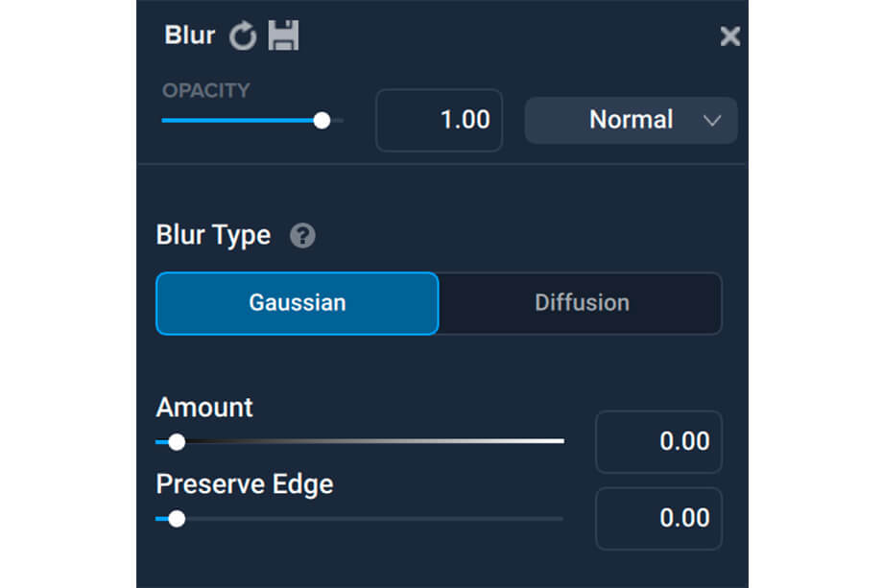Screen dimensions: 883x588
Task: Click the chevron beside Normal
Action: [712, 121]
